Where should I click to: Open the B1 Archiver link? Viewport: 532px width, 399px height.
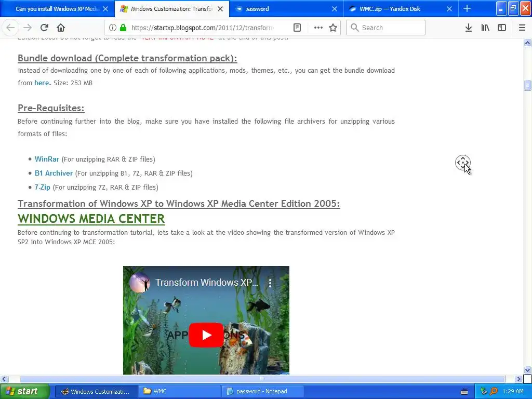point(54,173)
